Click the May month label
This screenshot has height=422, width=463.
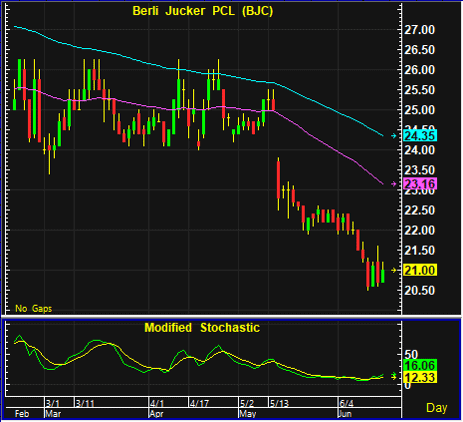[248, 414]
